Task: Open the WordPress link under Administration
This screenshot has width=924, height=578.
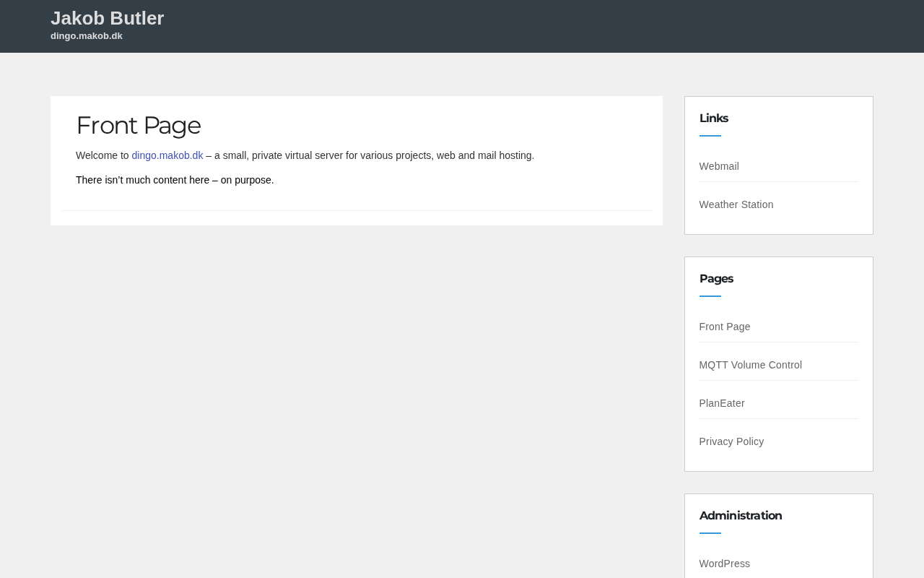Action: click(724, 564)
